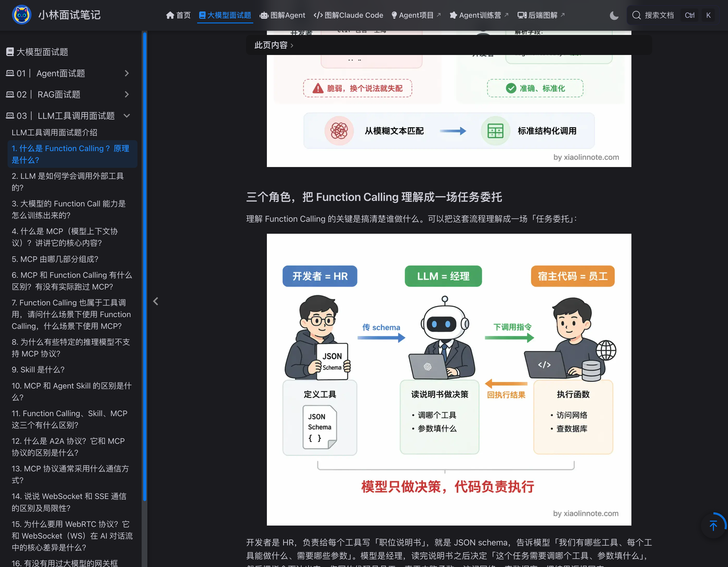This screenshot has height=567, width=728.
Task: Click the laptop icon beside 01｜Agent面试题
Action: (10, 73)
